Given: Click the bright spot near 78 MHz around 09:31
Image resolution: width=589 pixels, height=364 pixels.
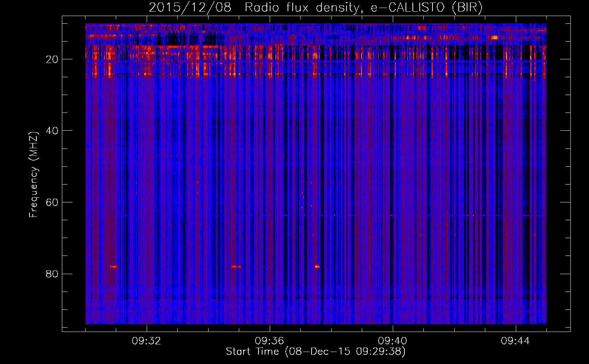Looking at the screenshot, I should pos(114,267).
